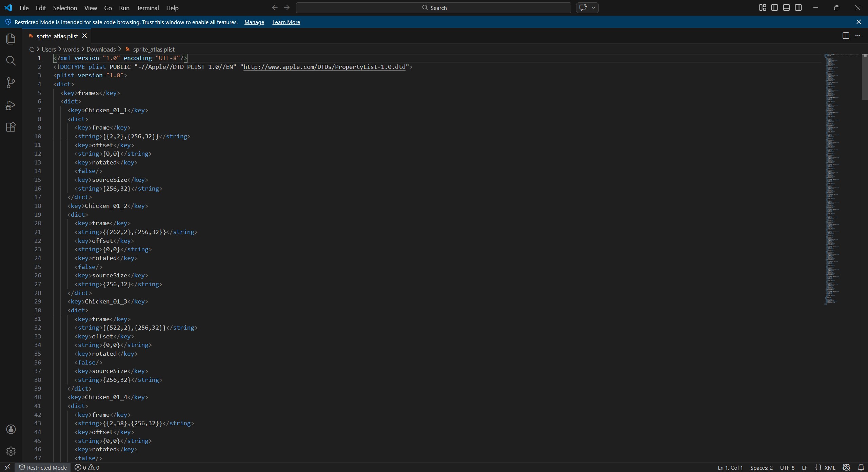Screen dimensions: 868x472
Task: Open the Copilot chat dropdown arrow
Action: coord(594,8)
